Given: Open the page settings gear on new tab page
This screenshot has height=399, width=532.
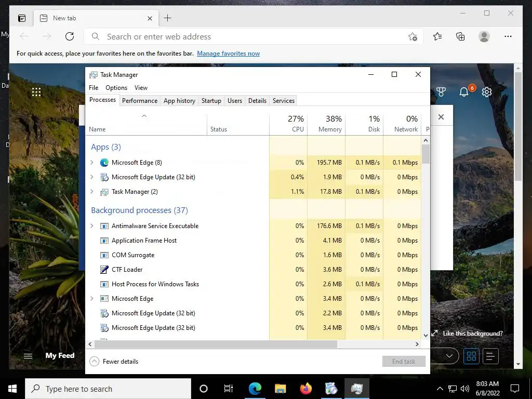Looking at the screenshot, I should (x=487, y=91).
